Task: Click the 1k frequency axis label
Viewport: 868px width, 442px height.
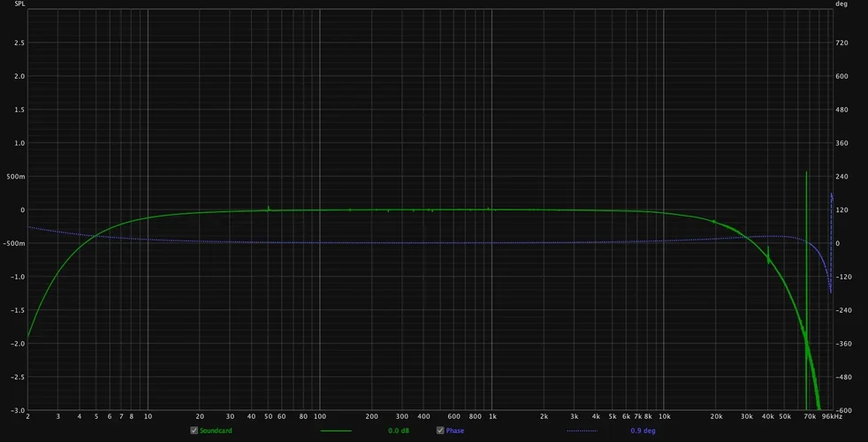Action: [x=492, y=416]
